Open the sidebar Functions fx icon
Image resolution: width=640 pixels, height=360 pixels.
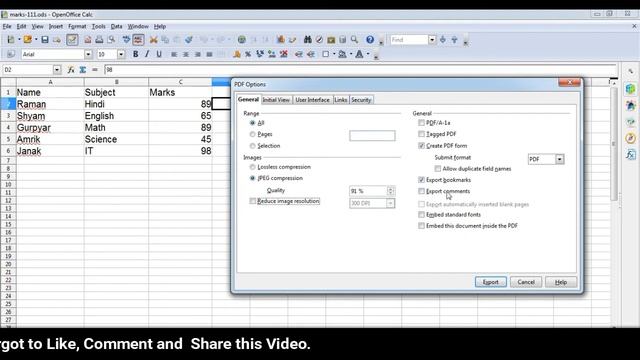pyautogui.click(x=631, y=155)
